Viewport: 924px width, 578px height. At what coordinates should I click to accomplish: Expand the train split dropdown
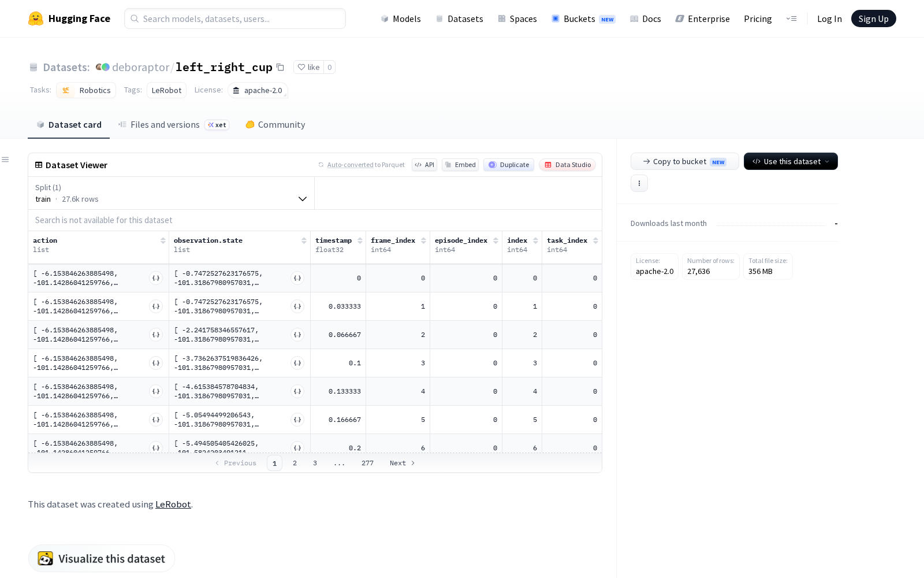(171, 193)
